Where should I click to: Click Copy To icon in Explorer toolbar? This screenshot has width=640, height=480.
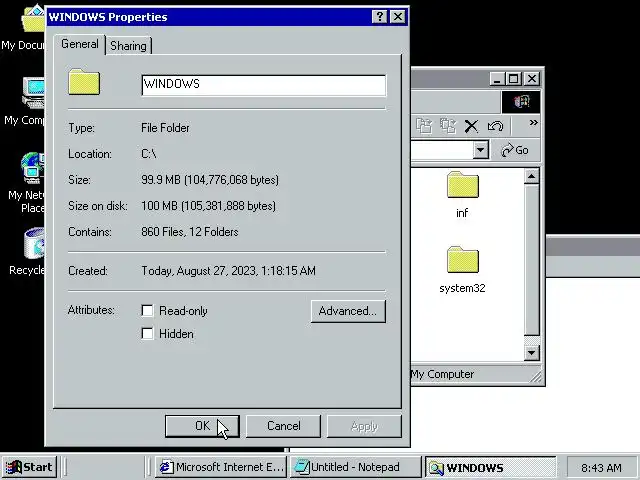click(x=447, y=126)
